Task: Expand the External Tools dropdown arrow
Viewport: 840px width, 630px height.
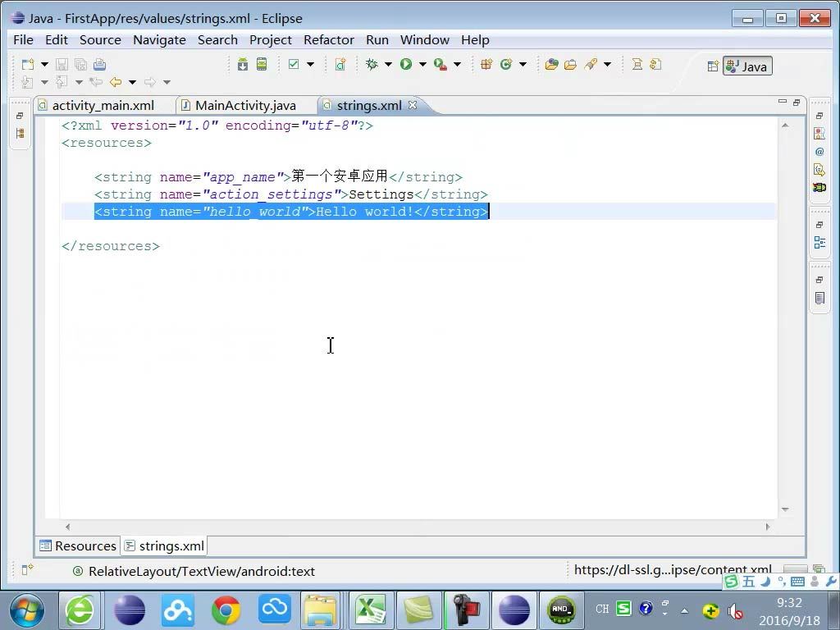Action: 457,65
